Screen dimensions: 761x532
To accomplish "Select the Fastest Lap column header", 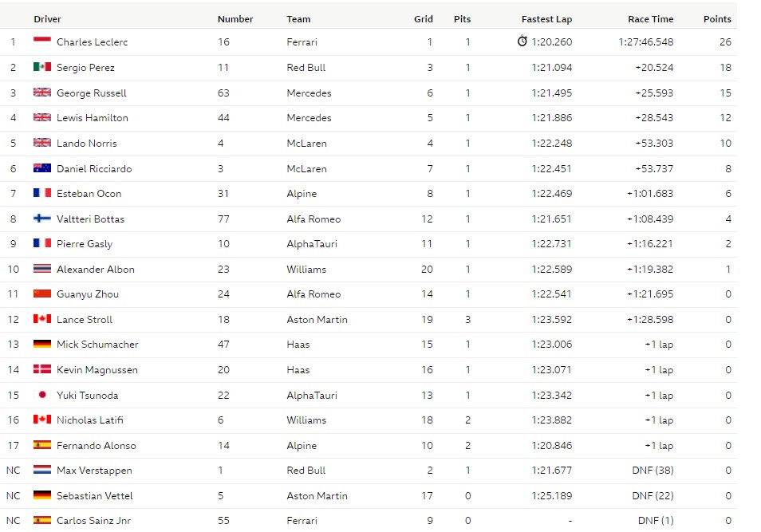I will click(x=547, y=19).
